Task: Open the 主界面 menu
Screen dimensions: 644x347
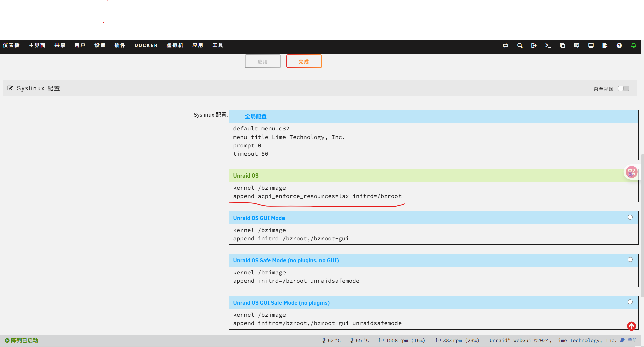Action: (37, 45)
